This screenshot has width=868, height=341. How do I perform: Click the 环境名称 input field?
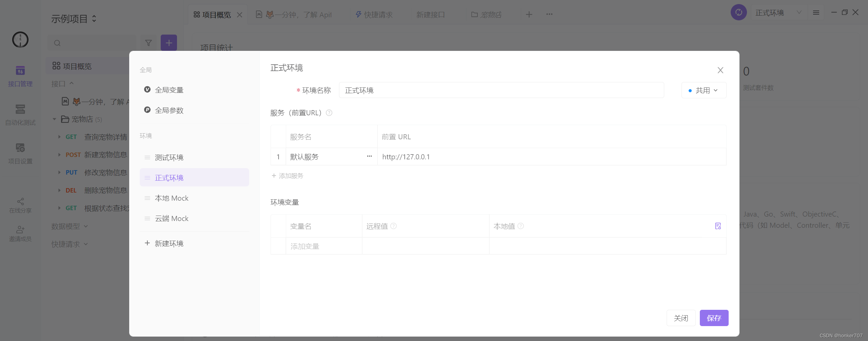click(x=501, y=90)
